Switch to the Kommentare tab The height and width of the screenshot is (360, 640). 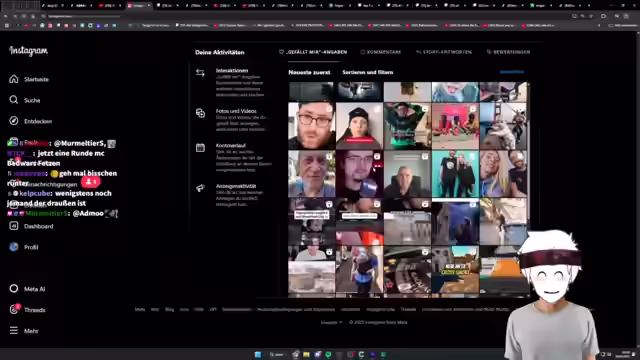tap(380, 52)
